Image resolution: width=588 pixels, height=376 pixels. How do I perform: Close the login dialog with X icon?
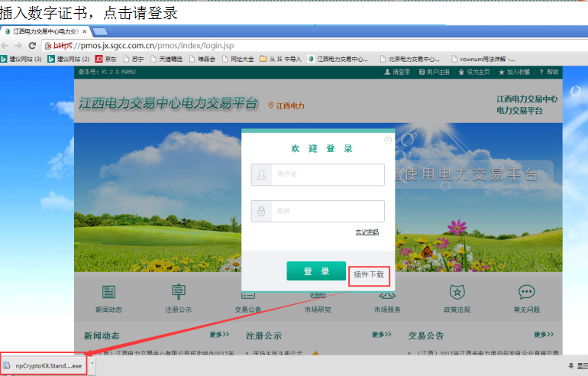pyautogui.click(x=388, y=140)
